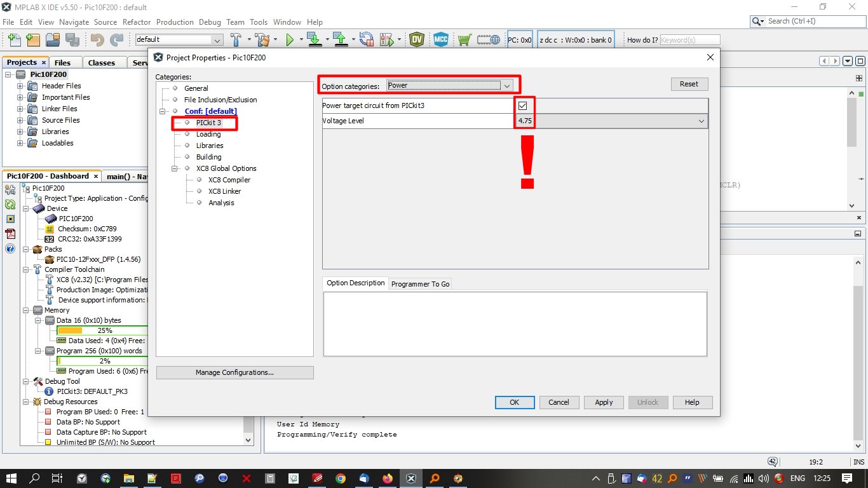Click the shopping cart icon
Viewport: 868px width, 488px height.
point(465,39)
